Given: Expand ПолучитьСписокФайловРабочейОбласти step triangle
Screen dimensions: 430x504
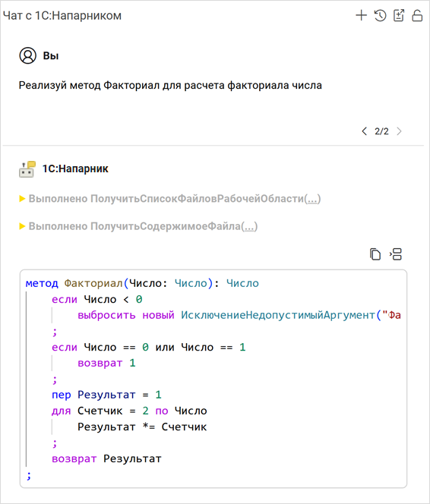Looking at the screenshot, I should (22, 199).
